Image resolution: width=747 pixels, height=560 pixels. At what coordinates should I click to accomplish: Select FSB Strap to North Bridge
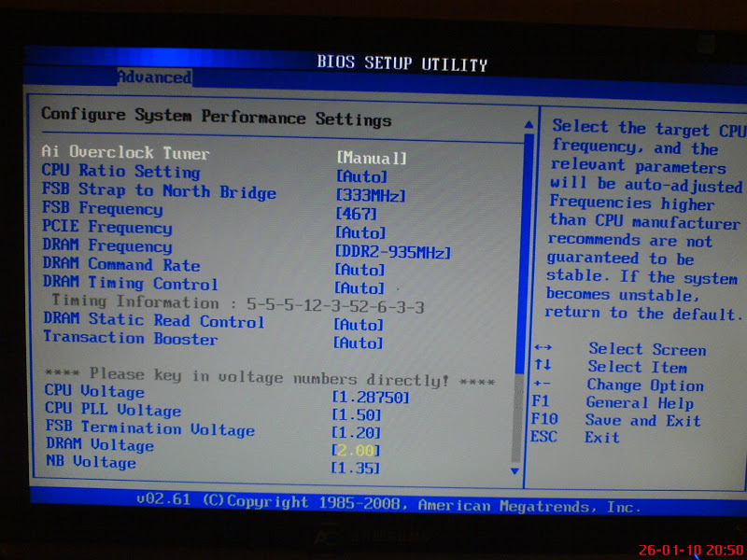pos(159,190)
